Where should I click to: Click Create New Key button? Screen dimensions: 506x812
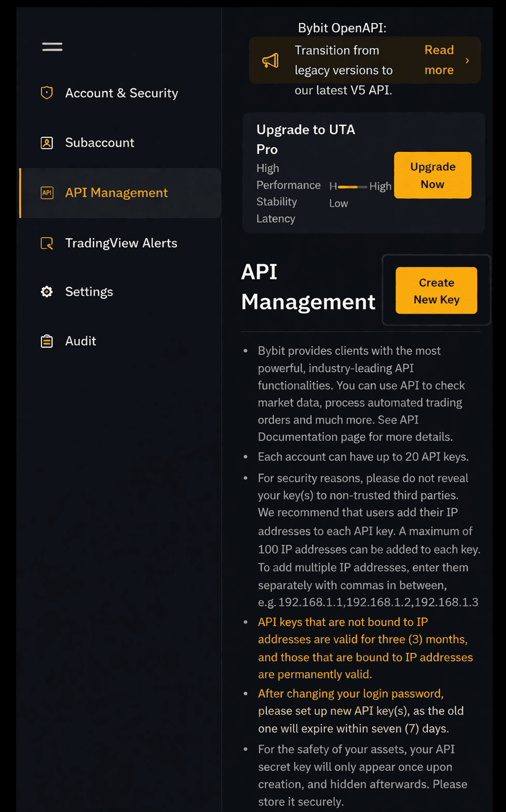click(x=436, y=290)
